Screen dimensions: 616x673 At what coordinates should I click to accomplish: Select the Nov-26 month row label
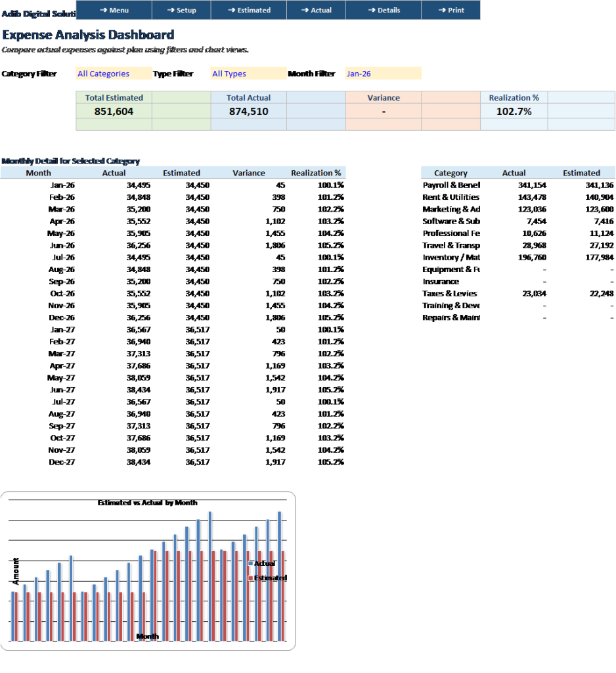tap(61, 305)
